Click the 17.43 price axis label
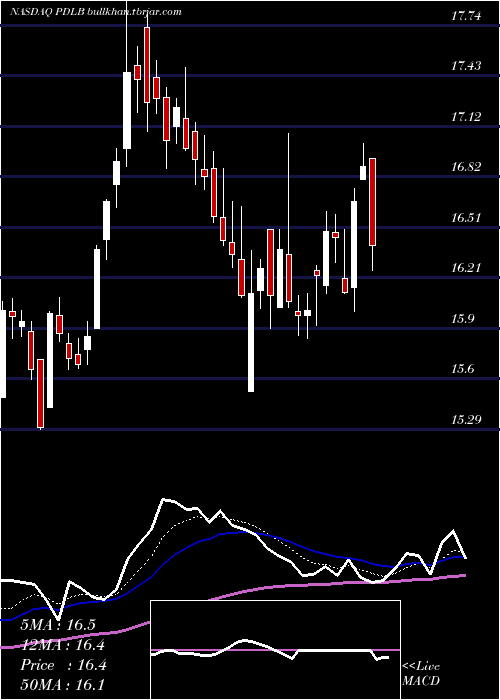 [x=466, y=67]
